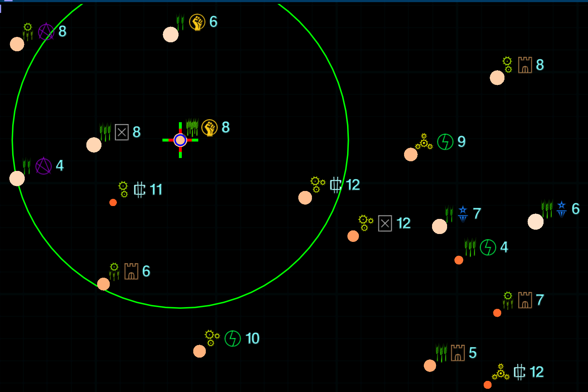Click the yellow fist icon labeled 8

pyautogui.click(x=209, y=128)
